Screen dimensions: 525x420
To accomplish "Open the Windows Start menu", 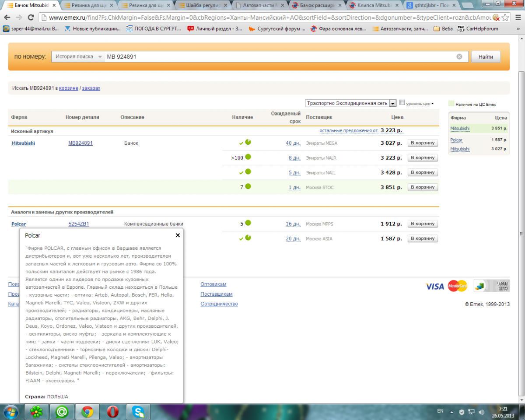I will 11,412.
